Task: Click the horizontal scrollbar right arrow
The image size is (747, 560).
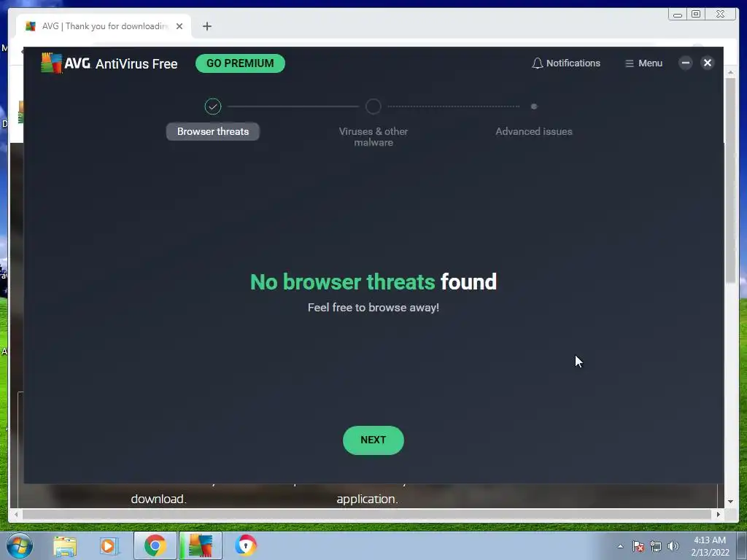Action: click(719, 514)
